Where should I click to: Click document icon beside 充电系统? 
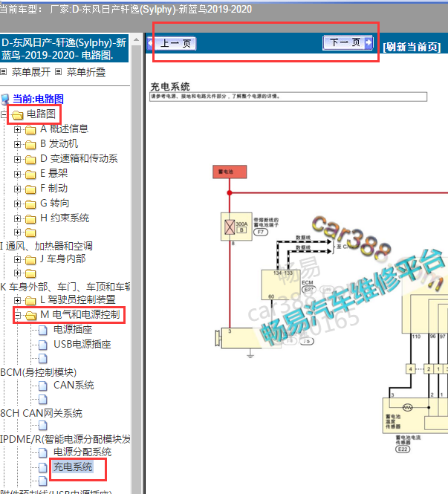click(43, 467)
